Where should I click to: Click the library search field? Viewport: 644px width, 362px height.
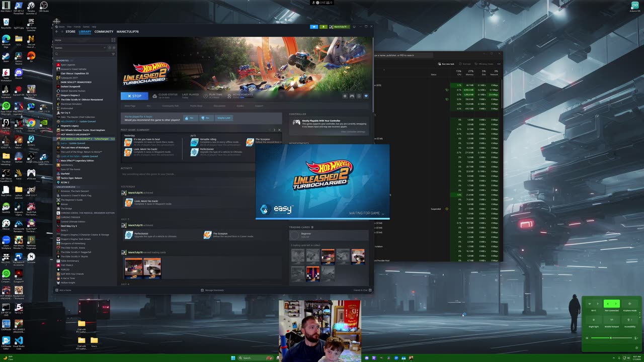pos(82,54)
